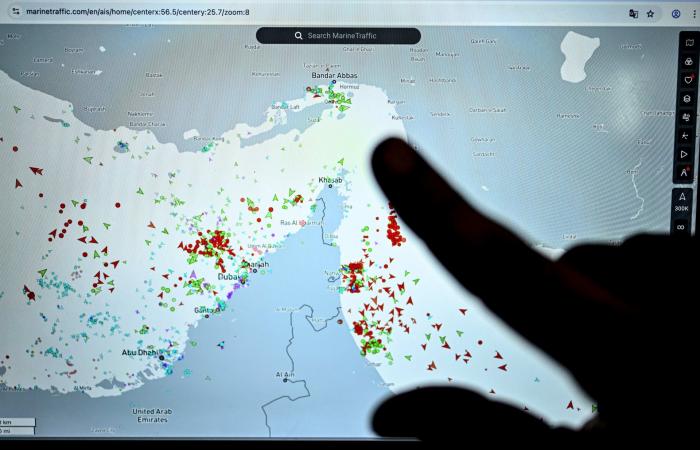
Task: Click the Dubai city label on map
Action: [x=229, y=276]
